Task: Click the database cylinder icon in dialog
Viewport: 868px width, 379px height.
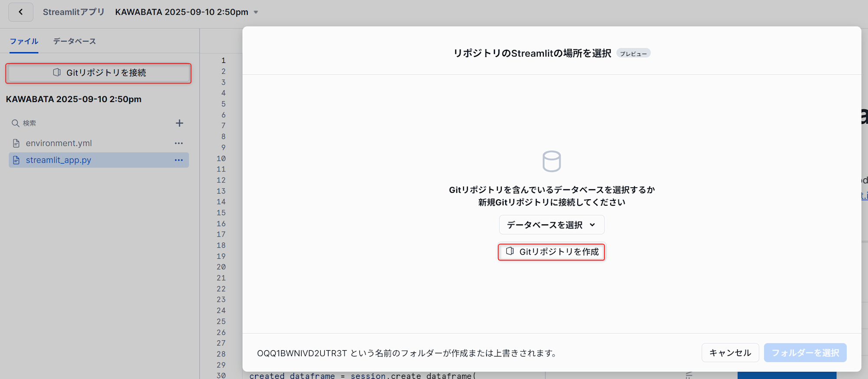Action: tap(552, 161)
